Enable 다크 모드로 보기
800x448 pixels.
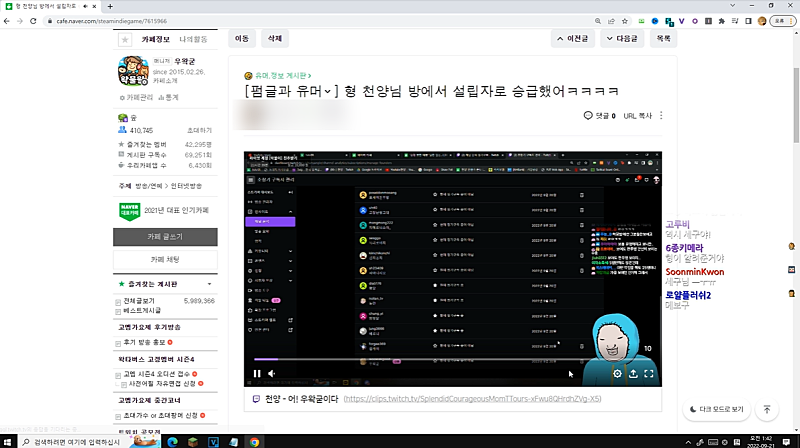tap(716, 409)
